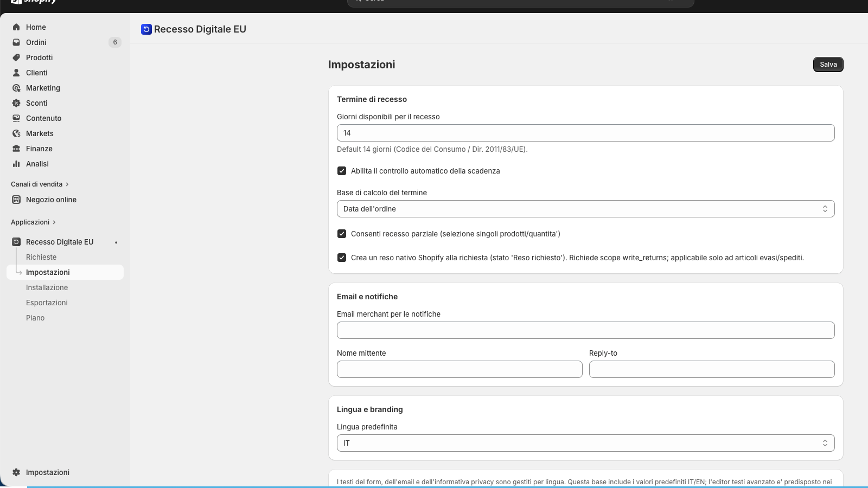Open bottom Impostazioni store settings link

pyautogui.click(x=65, y=472)
